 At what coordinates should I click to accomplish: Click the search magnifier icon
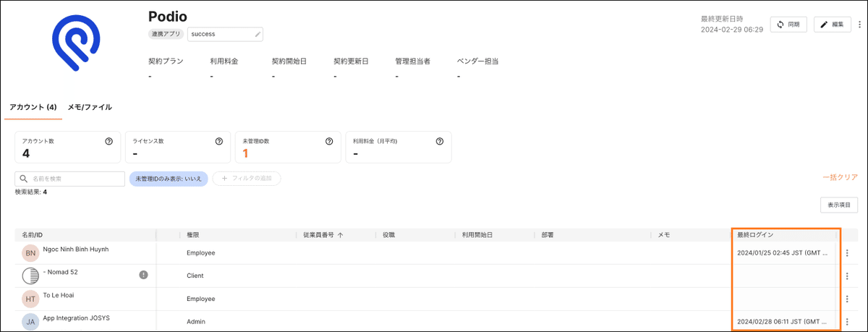point(25,179)
